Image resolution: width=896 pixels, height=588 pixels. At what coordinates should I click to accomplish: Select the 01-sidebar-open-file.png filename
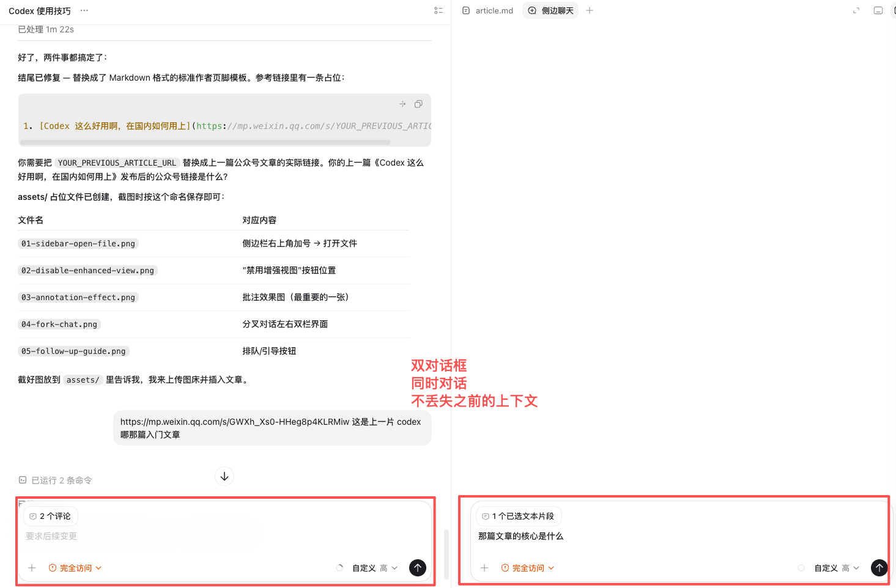[78, 243]
